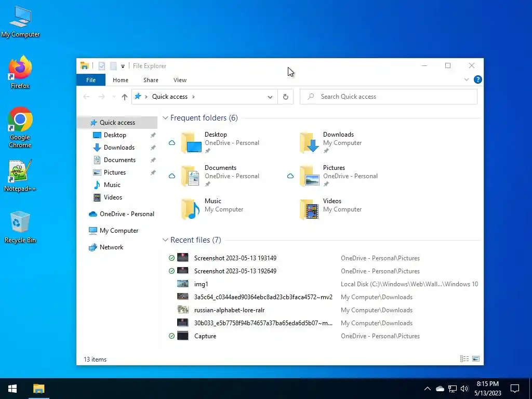Collapse the Recent files section

[165, 240]
